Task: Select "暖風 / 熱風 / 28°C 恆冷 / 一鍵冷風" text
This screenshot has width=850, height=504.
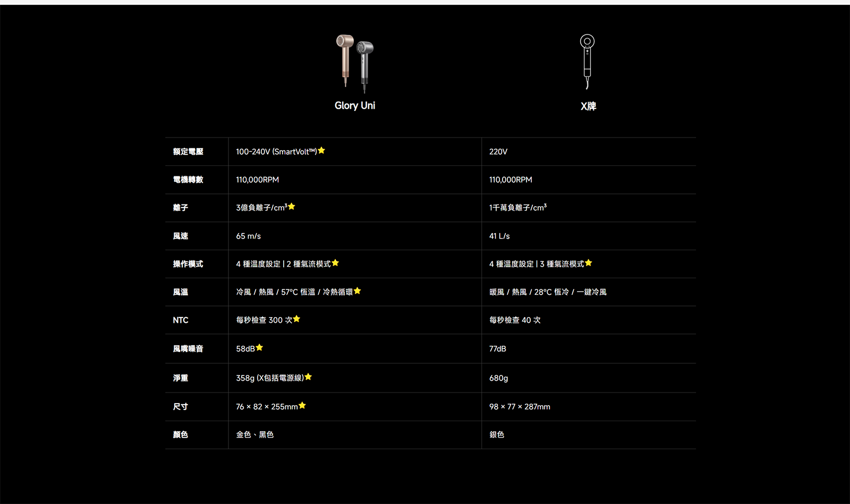Action: pyautogui.click(x=548, y=292)
